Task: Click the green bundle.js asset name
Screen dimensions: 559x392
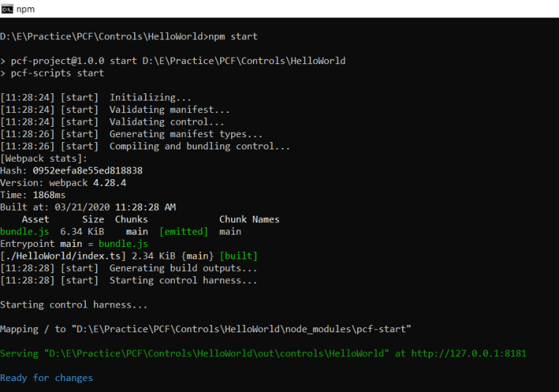Action: pyautogui.click(x=23, y=232)
